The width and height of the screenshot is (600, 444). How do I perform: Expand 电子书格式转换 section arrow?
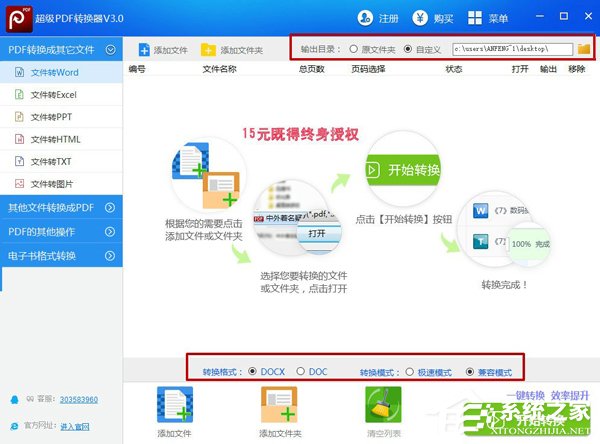[x=110, y=256]
